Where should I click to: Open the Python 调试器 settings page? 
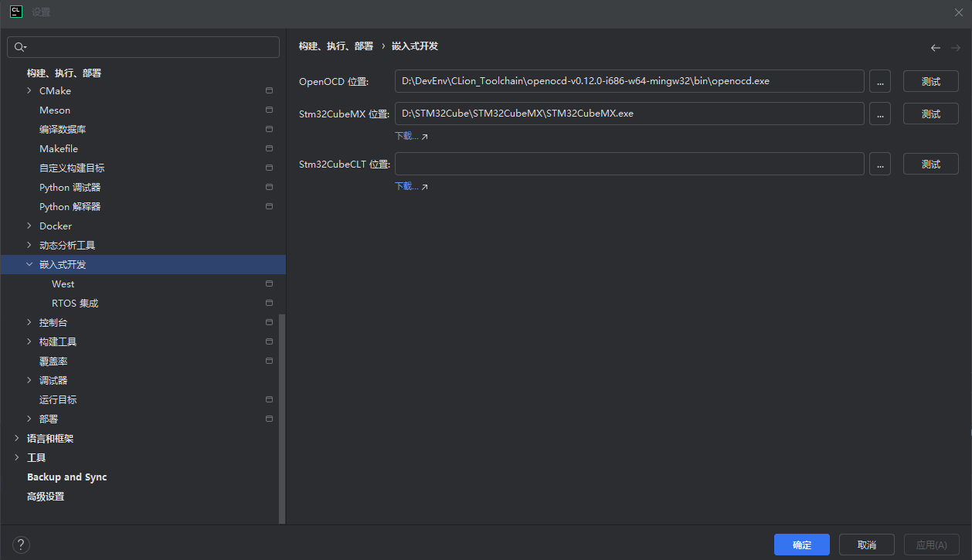(x=70, y=187)
